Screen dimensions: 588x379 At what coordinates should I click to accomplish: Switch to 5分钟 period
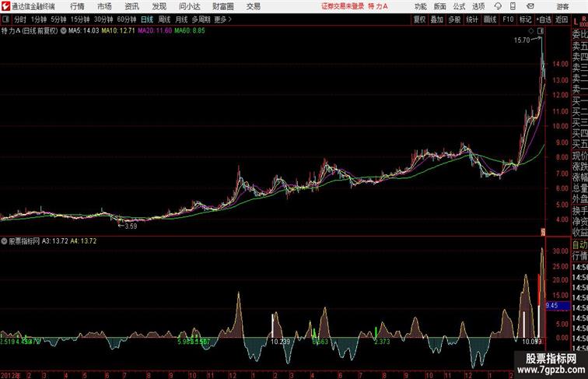point(58,19)
